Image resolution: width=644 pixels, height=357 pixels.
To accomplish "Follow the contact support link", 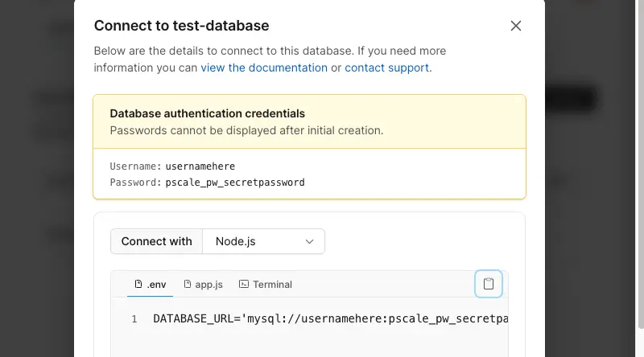I will coord(387,68).
